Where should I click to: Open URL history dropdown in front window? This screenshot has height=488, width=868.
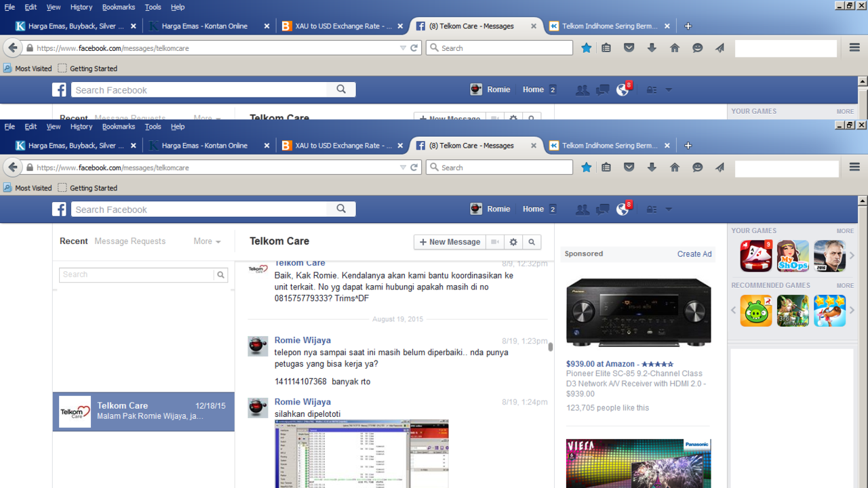pos(403,167)
